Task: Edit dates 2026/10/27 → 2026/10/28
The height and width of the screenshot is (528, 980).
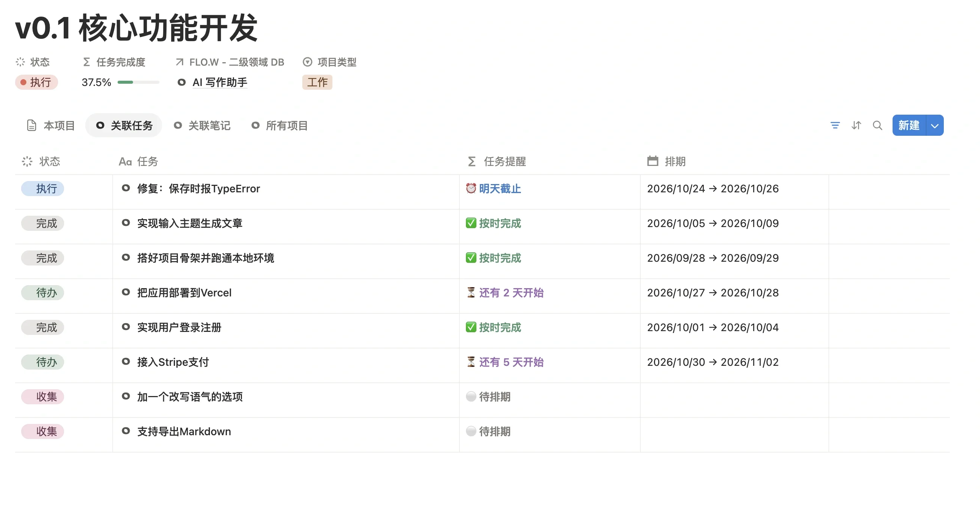Action: pos(713,292)
